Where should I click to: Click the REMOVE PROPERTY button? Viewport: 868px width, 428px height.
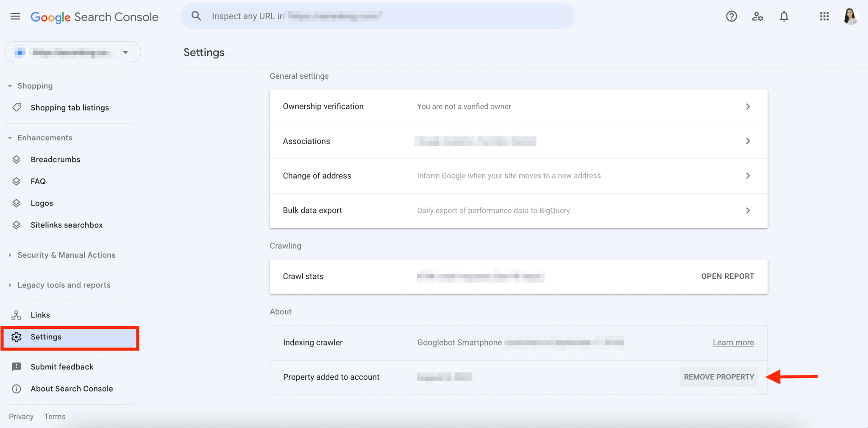click(x=718, y=377)
